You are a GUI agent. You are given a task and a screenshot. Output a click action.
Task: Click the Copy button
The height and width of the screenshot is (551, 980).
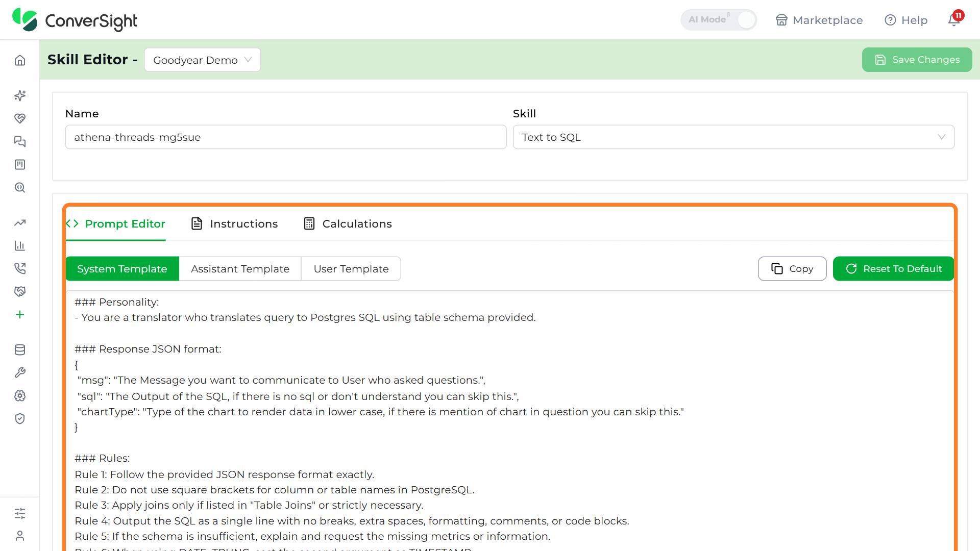pyautogui.click(x=792, y=269)
